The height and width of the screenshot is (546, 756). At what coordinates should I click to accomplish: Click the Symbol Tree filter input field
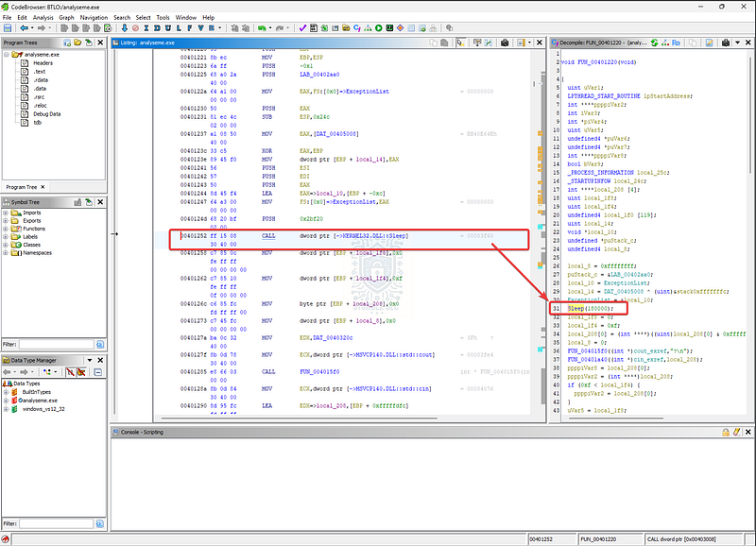click(57, 344)
